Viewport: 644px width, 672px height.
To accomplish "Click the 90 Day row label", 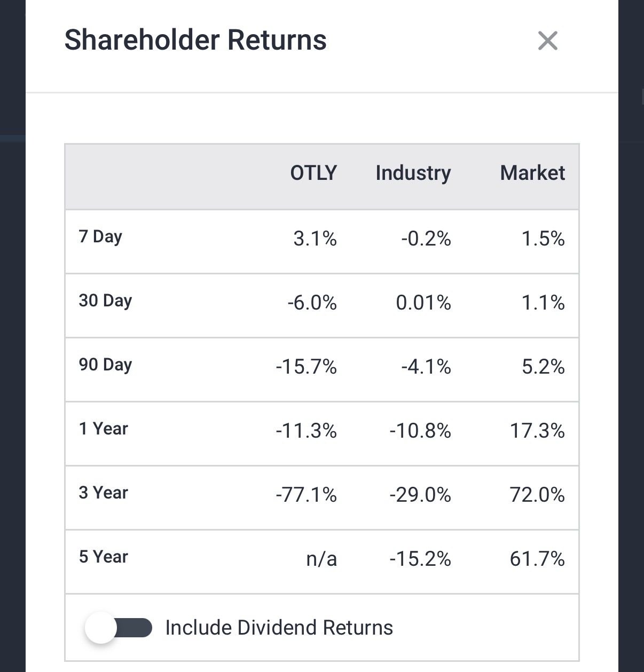I will 105,365.
